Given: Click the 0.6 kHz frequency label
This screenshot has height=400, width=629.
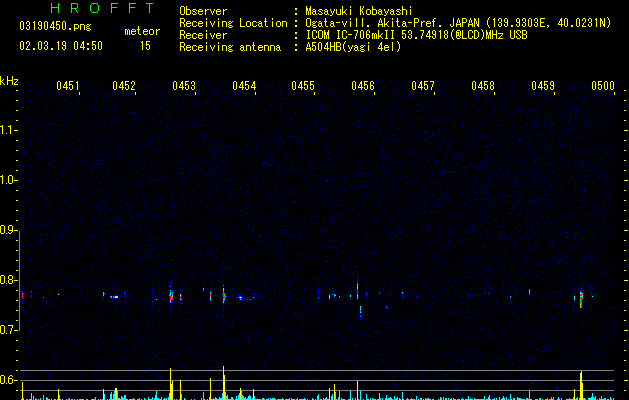Looking at the screenshot, I should (9, 380).
